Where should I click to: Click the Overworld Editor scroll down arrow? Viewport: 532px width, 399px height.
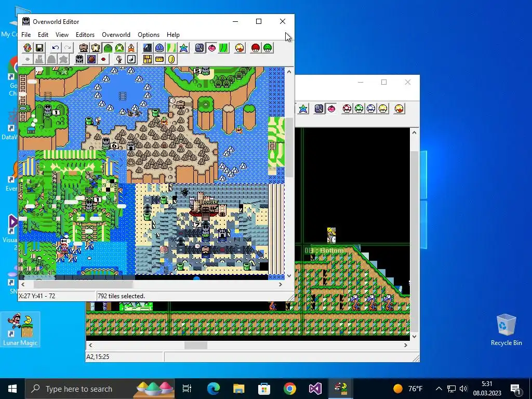[x=289, y=275]
